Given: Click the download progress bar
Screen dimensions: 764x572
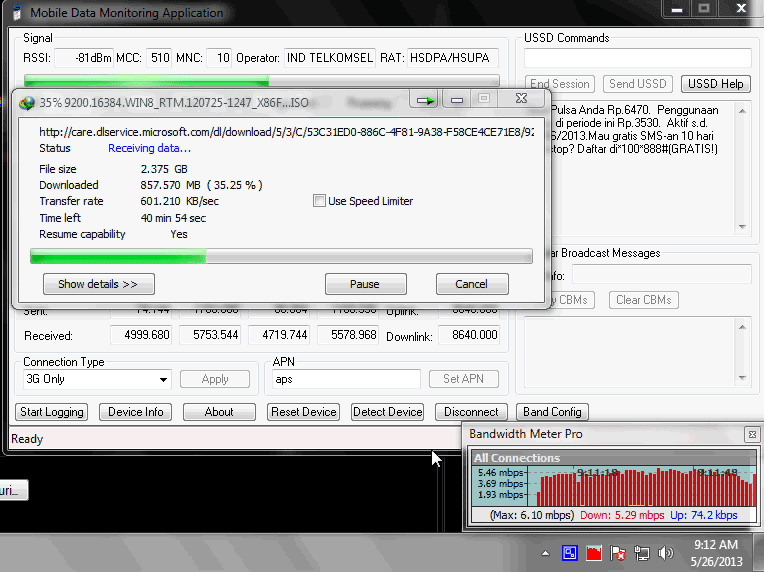Looking at the screenshot, I should click(281, 258).
